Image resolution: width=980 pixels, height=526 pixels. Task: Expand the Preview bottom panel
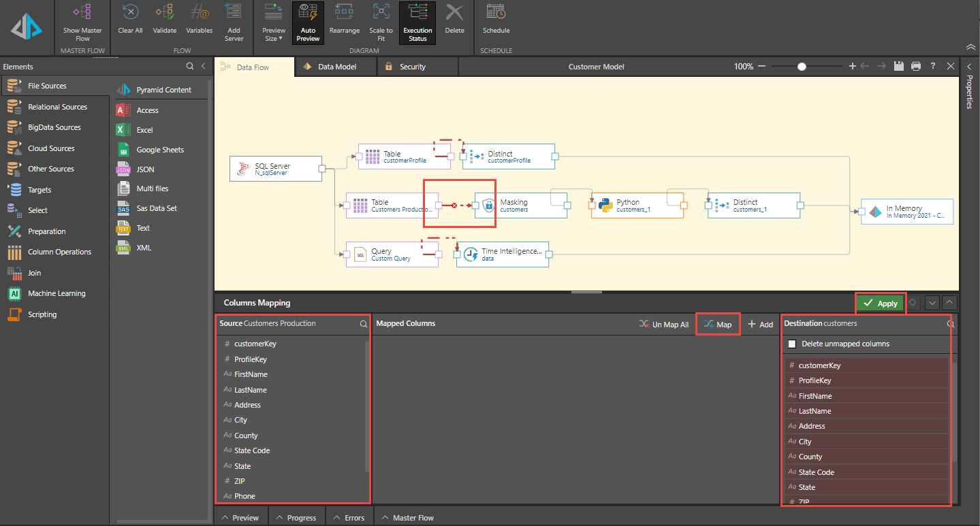tap(241, 518)
